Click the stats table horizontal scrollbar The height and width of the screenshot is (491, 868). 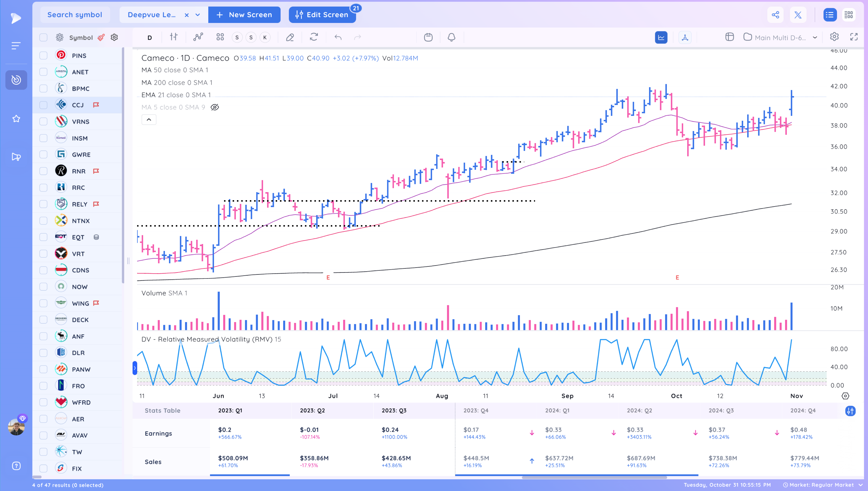pos(594,477)
